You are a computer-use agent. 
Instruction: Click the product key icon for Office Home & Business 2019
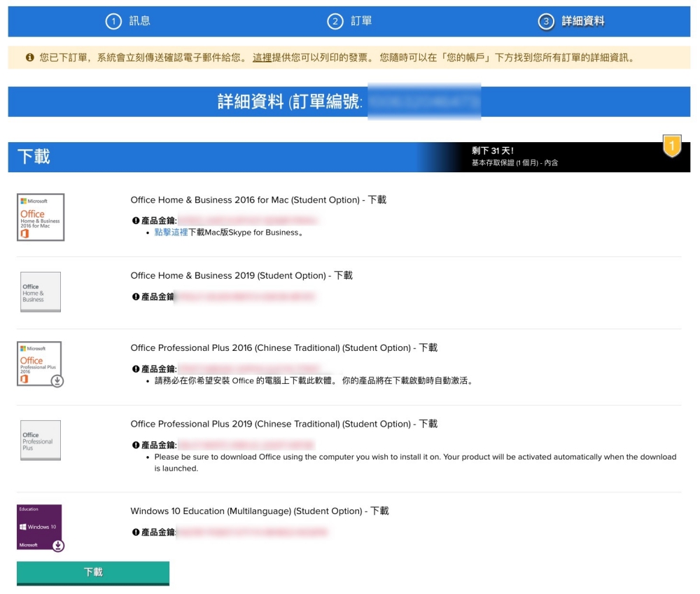click(x=136, y=297)
